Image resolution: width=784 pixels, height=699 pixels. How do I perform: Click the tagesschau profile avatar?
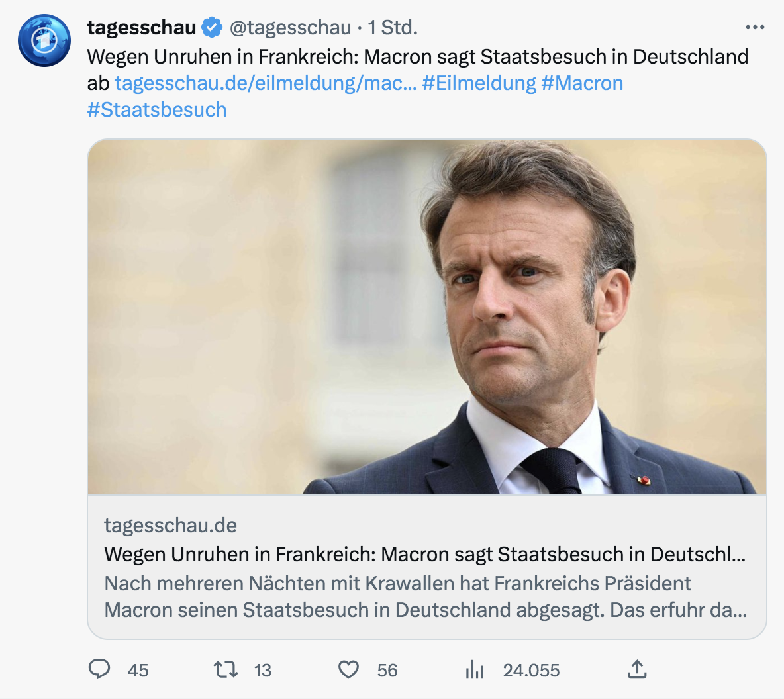tap(44, 40)
